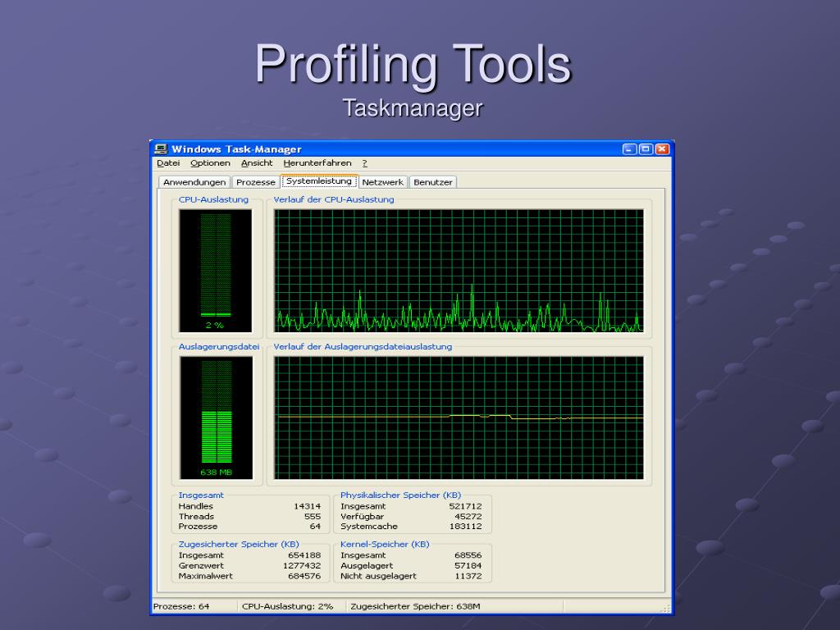The image size is (840, 630).
Task: Click the Windows Task-Manager title text
Action: click(236, 149)
